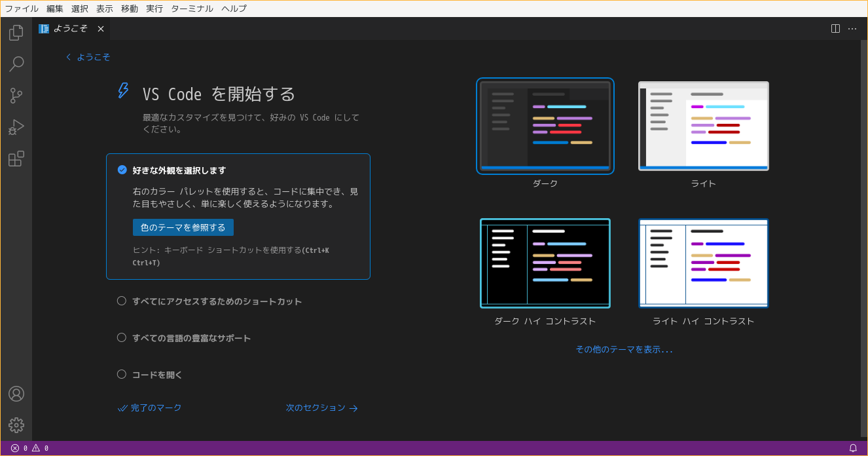This screenshot has height=456, width=868.
Task: Click the warnings count in status bar
Action: [41, 448]
